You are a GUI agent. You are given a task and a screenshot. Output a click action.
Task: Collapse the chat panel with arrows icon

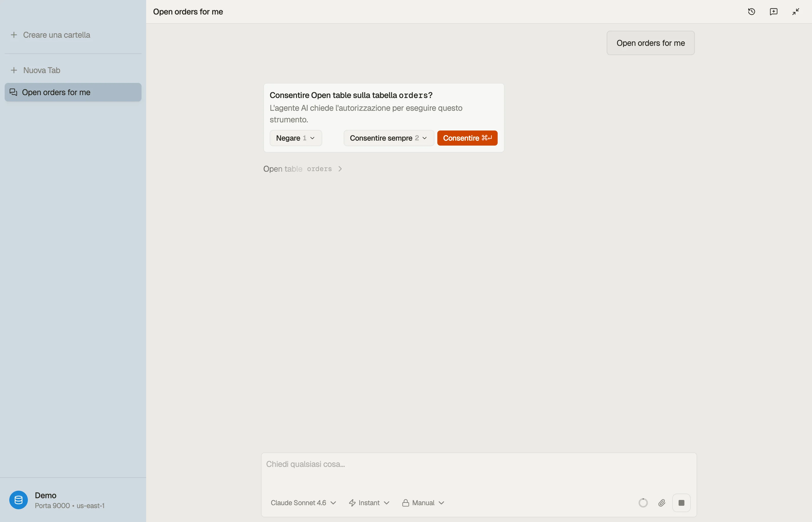point(795,12)
